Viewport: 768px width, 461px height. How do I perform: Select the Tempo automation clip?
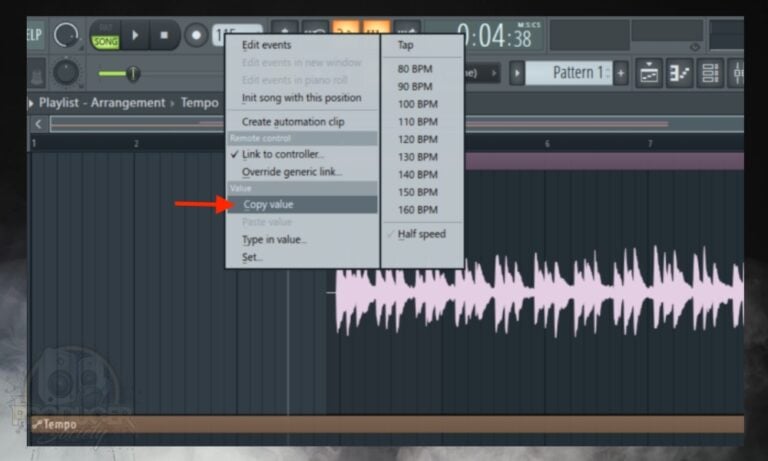click(387, 424)
